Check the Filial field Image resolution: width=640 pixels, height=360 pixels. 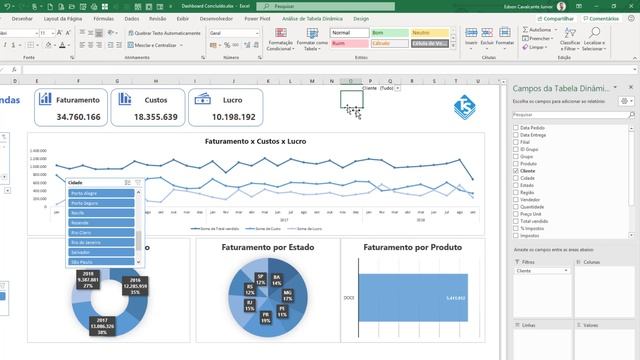[x=516, y=142]
